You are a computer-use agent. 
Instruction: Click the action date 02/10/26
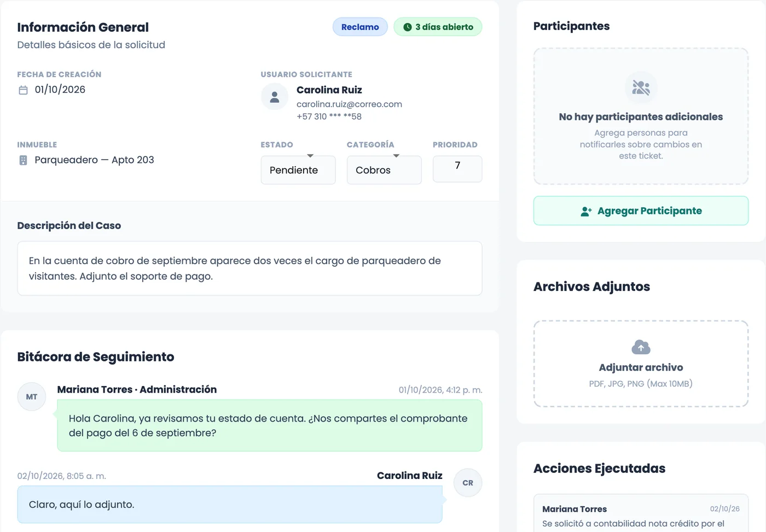725,509
